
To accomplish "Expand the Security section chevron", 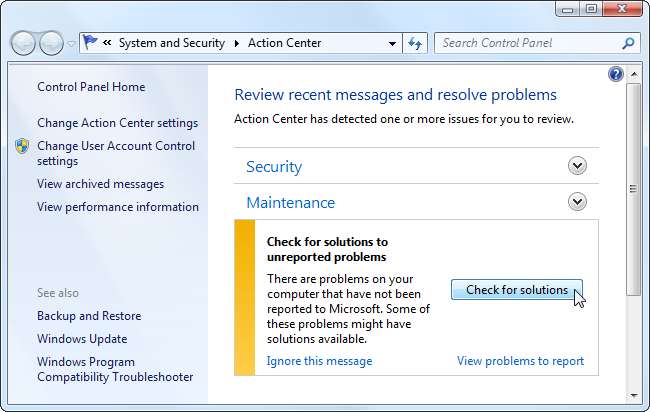I will coord(576,166).
